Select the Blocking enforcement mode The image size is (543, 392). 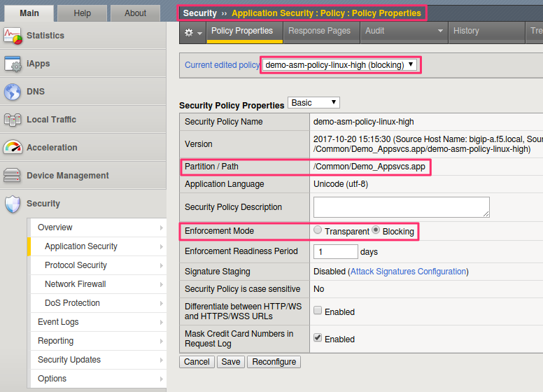(376, 230)
